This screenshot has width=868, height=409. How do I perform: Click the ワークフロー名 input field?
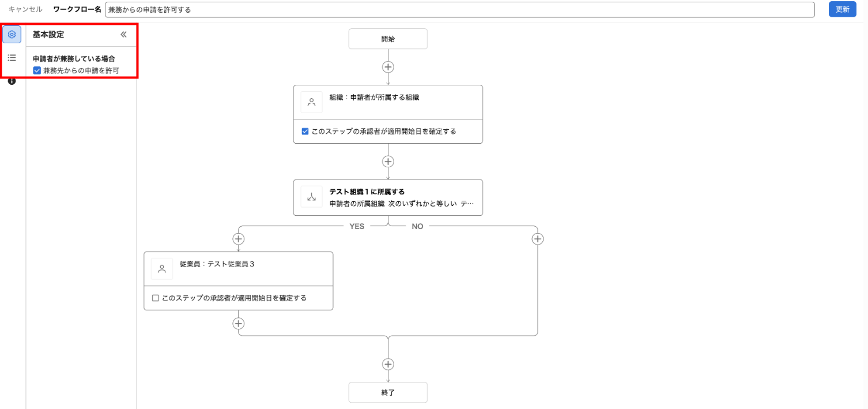click(459, 10)
